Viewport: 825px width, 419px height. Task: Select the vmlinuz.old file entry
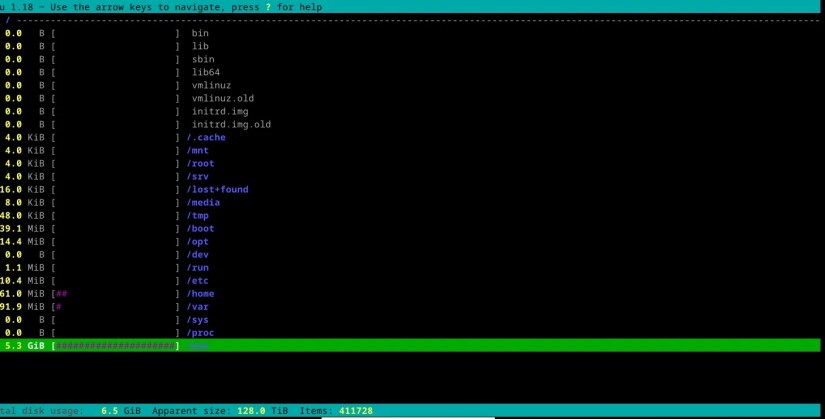click(x=223, y=98)
